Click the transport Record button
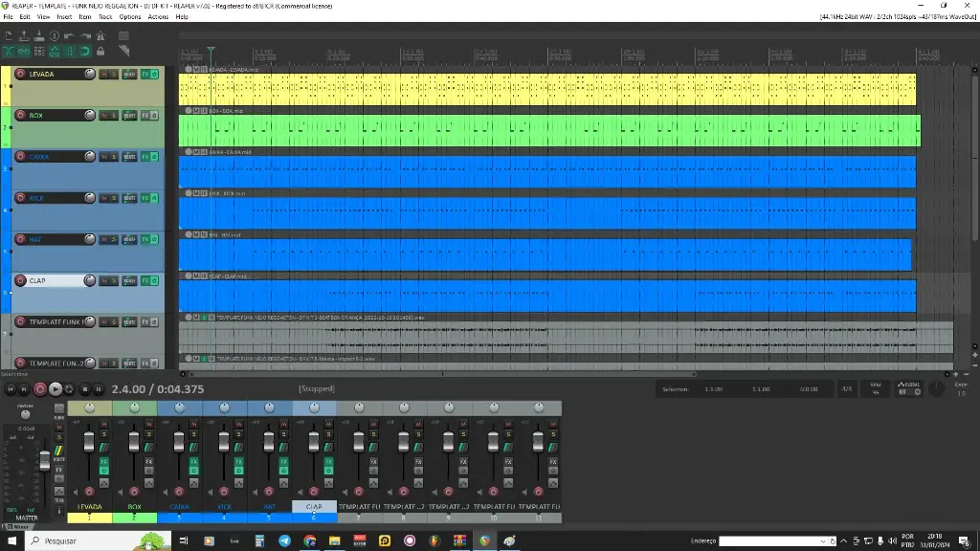Screen dimensions: 980x551 pyautogui.click(x=39, y=389)
